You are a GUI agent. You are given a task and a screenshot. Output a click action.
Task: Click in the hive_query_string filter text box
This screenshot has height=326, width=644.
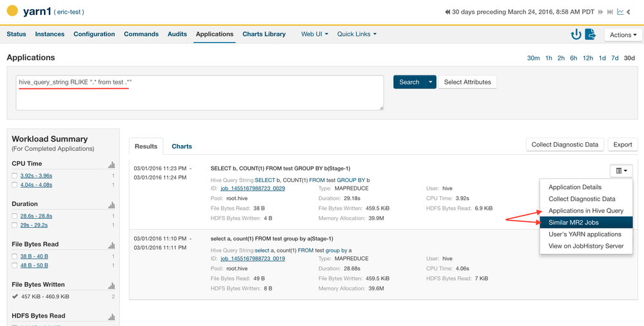coord(200,92)
